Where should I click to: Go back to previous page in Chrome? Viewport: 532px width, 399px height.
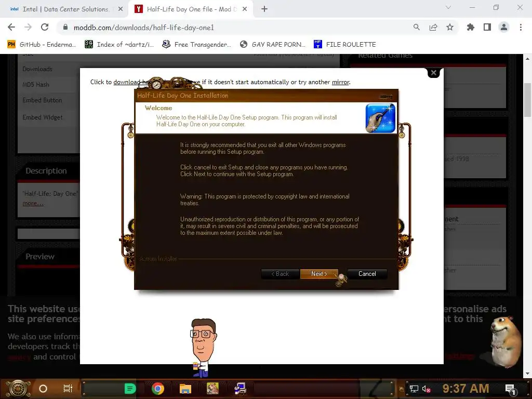point(11,27)
